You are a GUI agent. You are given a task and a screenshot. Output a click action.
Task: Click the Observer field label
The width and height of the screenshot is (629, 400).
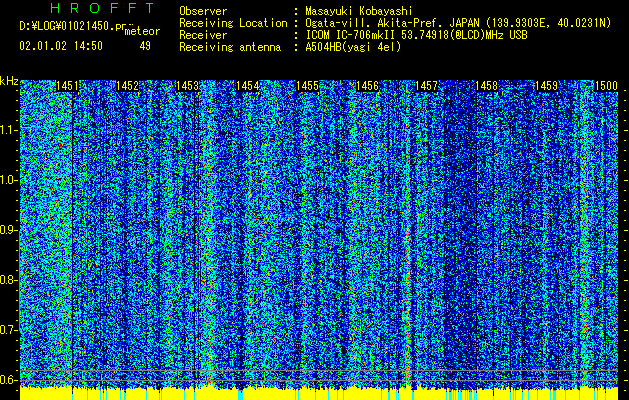(x=203, y=11)
